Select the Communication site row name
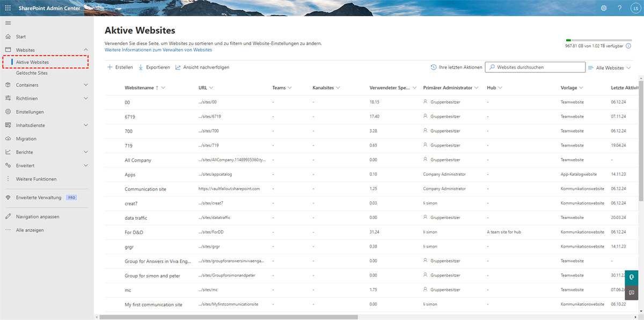The width and height of the screenshot is (644, 320). point(145,189)
